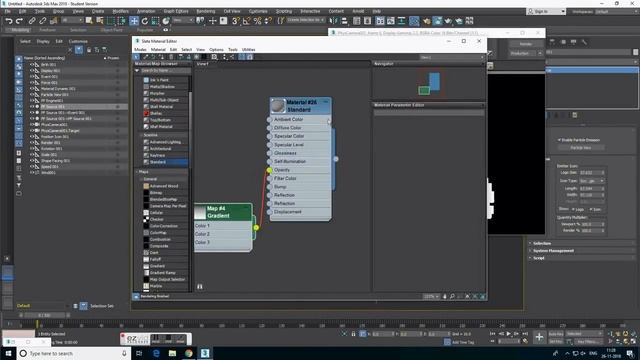The image size is (640, 360).
Task: Toggle the 3D Snaps icon
Action: click(236, 21)
